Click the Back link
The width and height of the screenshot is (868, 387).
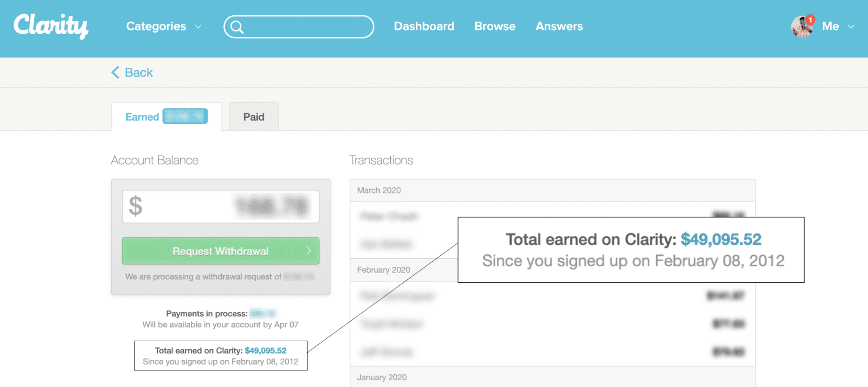[139, 72]
